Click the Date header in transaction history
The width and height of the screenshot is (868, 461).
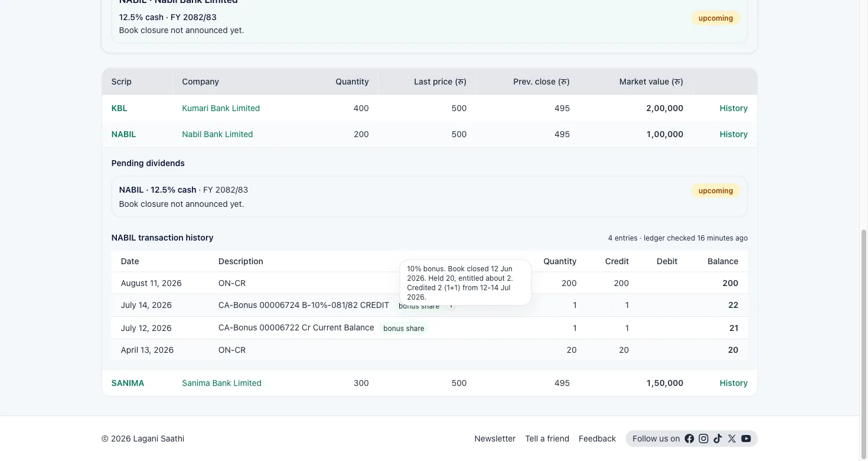[x=130, y=261]
